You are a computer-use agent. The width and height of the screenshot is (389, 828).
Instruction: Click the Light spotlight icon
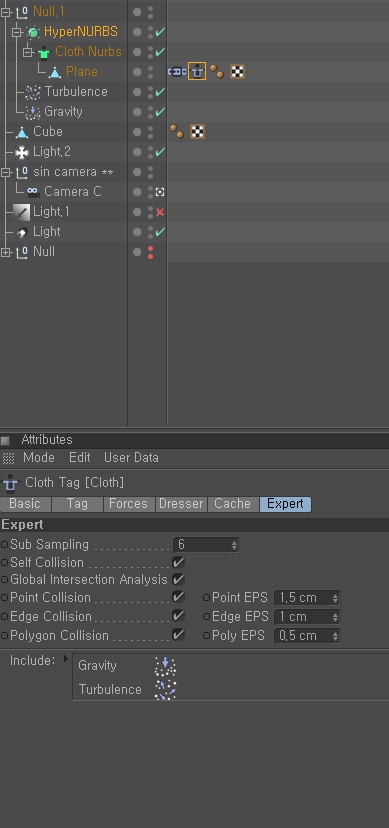point(22,232)
